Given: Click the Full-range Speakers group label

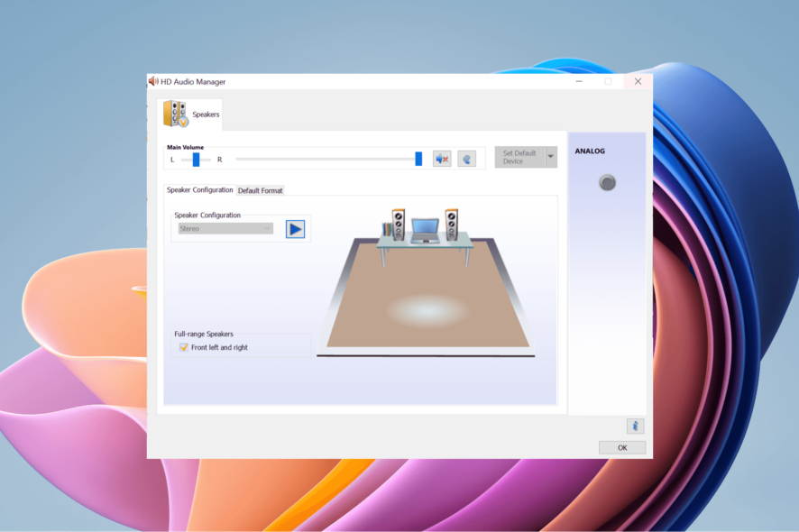Looking at the screenshot, I should click(x=204, y=334).
